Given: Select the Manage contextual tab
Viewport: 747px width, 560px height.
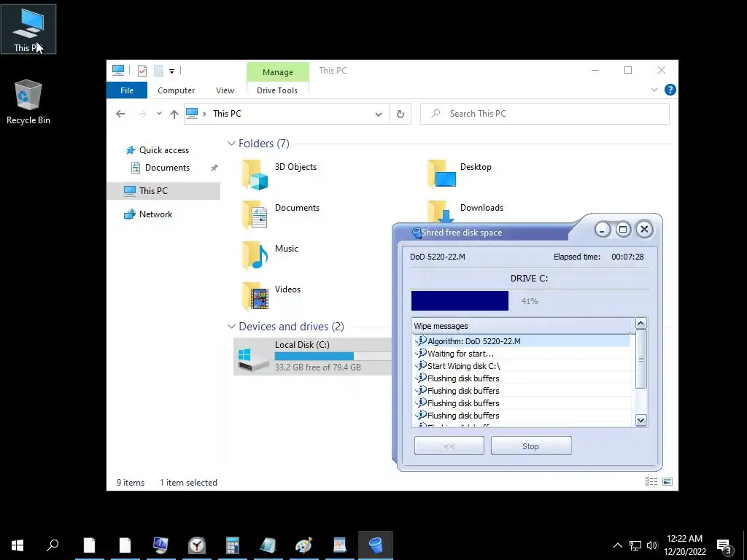Looking at the screenshot, I should point(278,72).
